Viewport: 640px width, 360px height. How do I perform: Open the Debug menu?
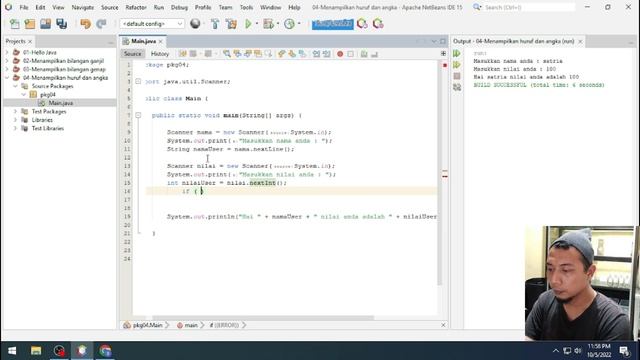coord(179,7)
